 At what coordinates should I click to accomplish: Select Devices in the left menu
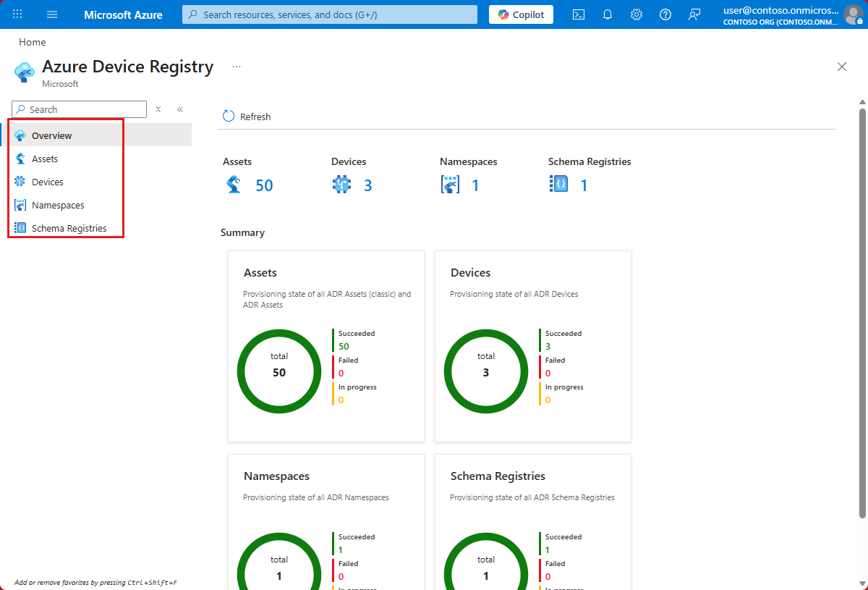48,182
